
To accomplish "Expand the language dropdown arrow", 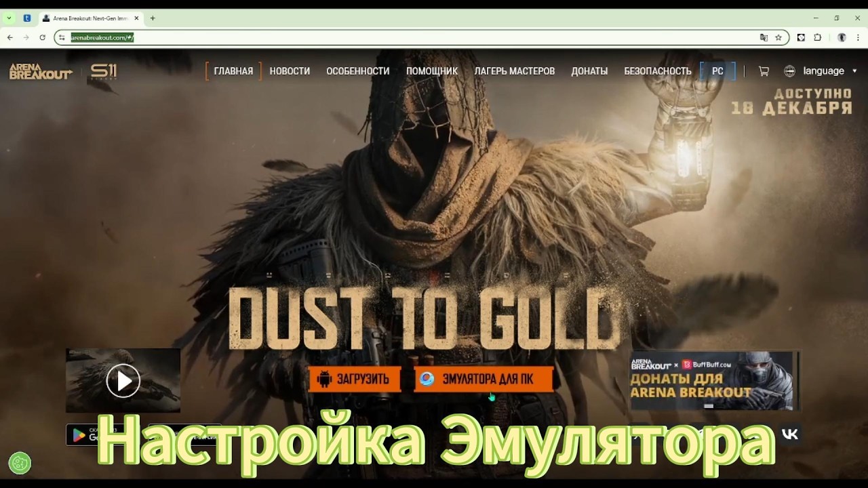I will [x=854, y=71].
